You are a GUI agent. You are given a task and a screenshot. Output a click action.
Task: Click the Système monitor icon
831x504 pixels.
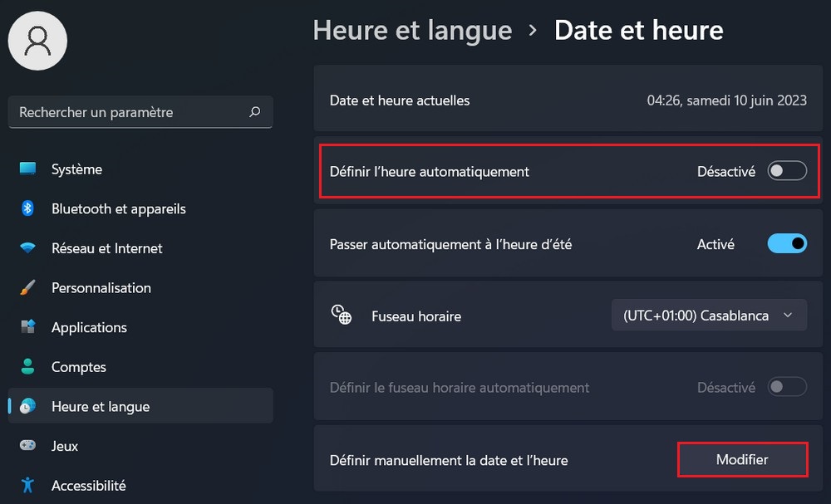[x=28, y=169]
